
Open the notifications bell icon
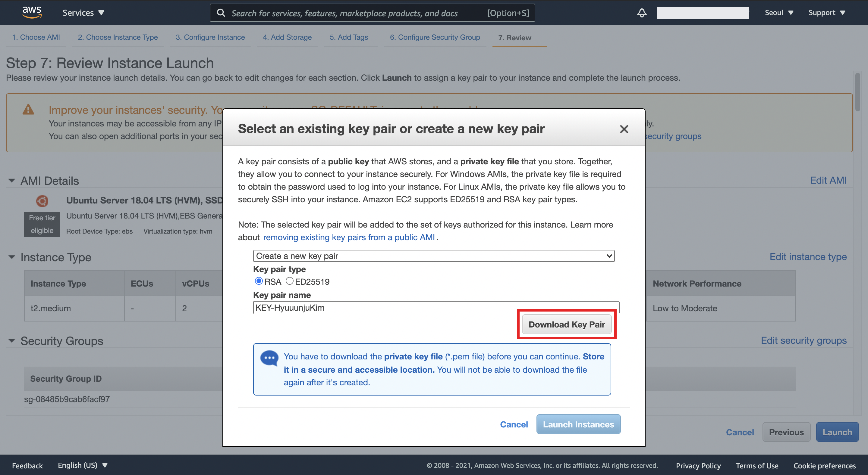coord(642,13)
